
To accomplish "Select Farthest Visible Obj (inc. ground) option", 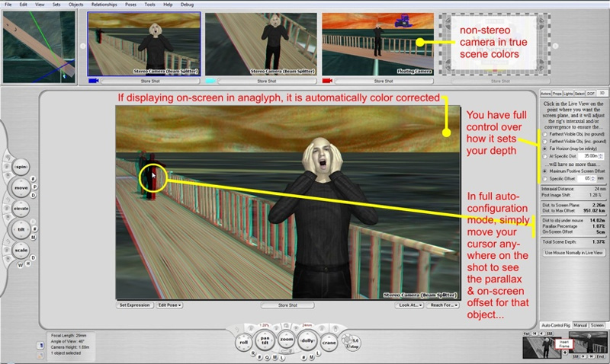I will [x=545, y=142].
